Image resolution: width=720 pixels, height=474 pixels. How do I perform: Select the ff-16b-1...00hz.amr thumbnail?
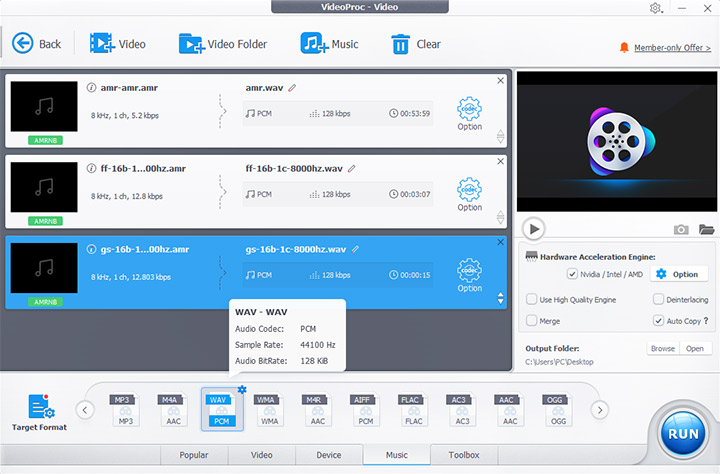[x=44, y=187]
